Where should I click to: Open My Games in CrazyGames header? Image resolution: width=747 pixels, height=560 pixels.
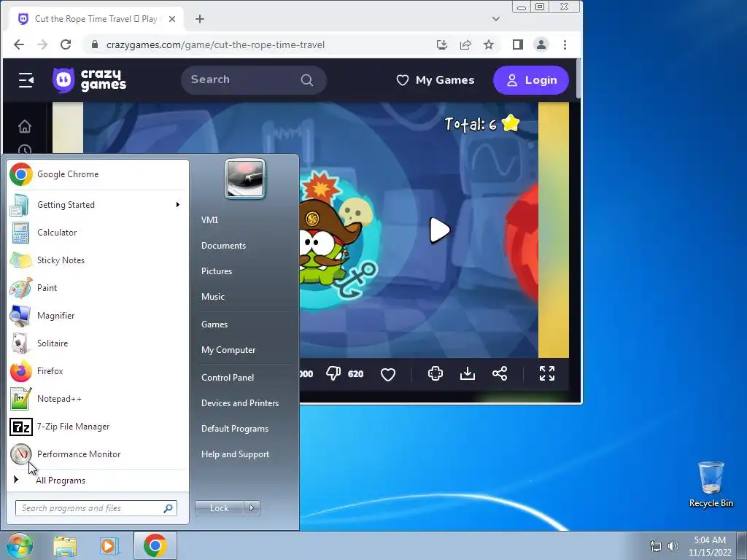[x=436, y=80]
